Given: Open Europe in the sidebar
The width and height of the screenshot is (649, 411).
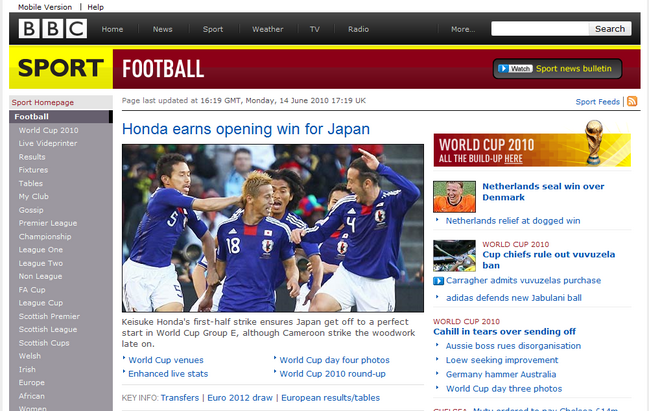Looking at the screenshot, I should pos(31,383).
